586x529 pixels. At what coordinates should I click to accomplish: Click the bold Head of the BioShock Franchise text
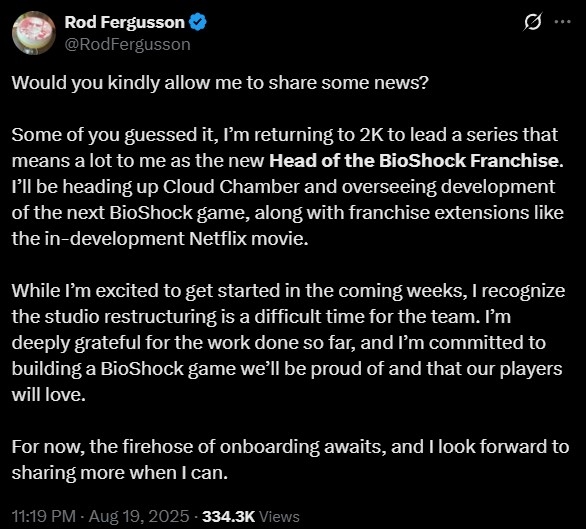click(x=416, y=161)
